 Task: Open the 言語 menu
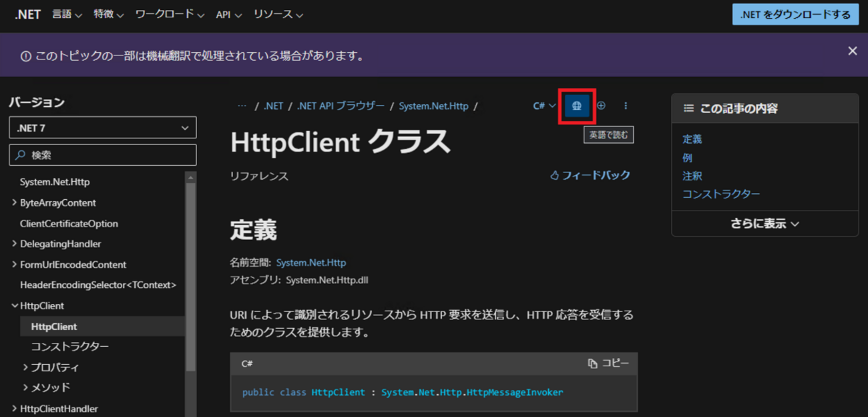click(67, 15)
